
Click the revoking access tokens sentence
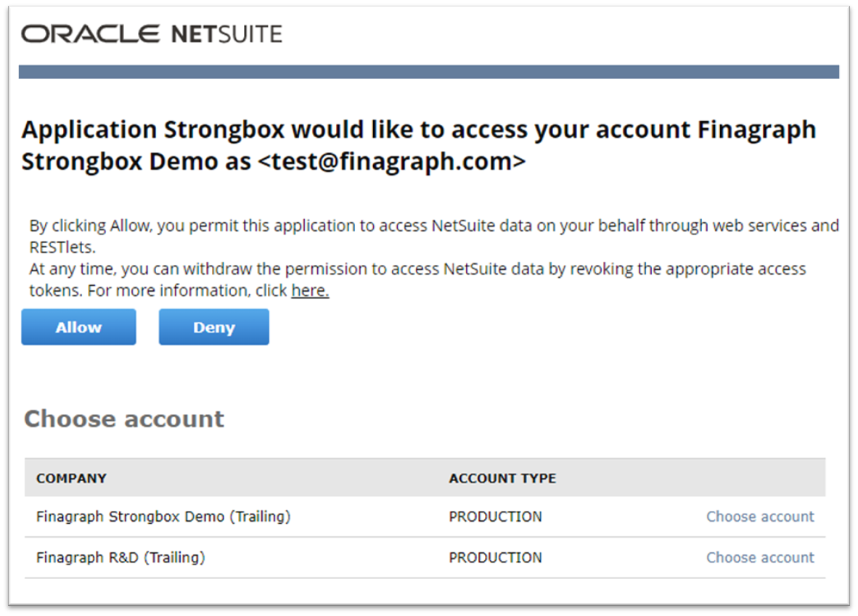point(417,279)
